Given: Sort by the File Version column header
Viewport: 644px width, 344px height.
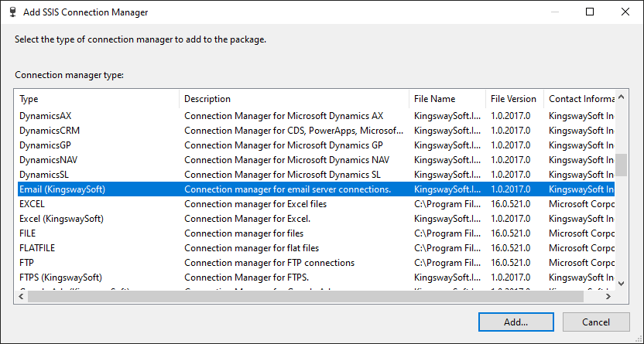Looking at the screenshot, I should point(515,99).
